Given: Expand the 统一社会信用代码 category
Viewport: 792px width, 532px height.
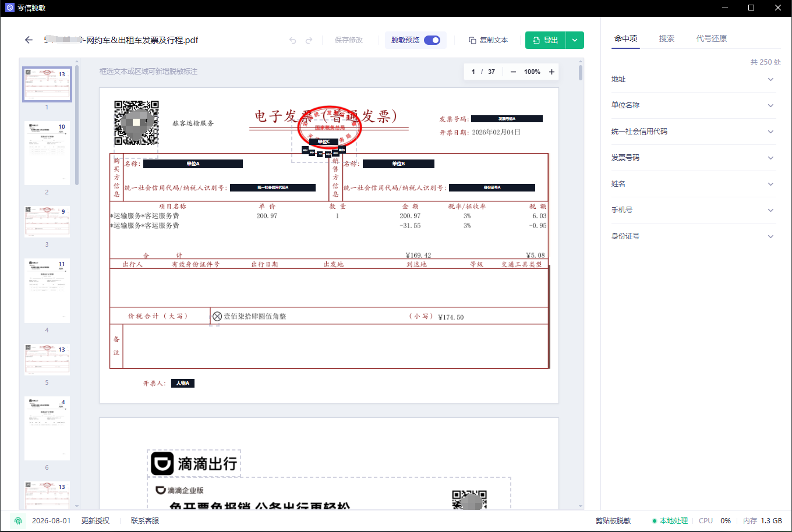Looking at the screenshot, I should coord(693,132).
